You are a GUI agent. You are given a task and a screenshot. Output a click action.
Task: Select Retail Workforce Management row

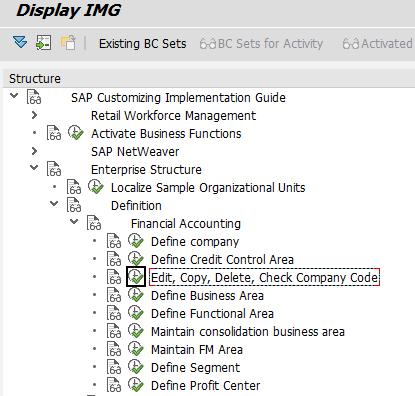coord(173,116)
